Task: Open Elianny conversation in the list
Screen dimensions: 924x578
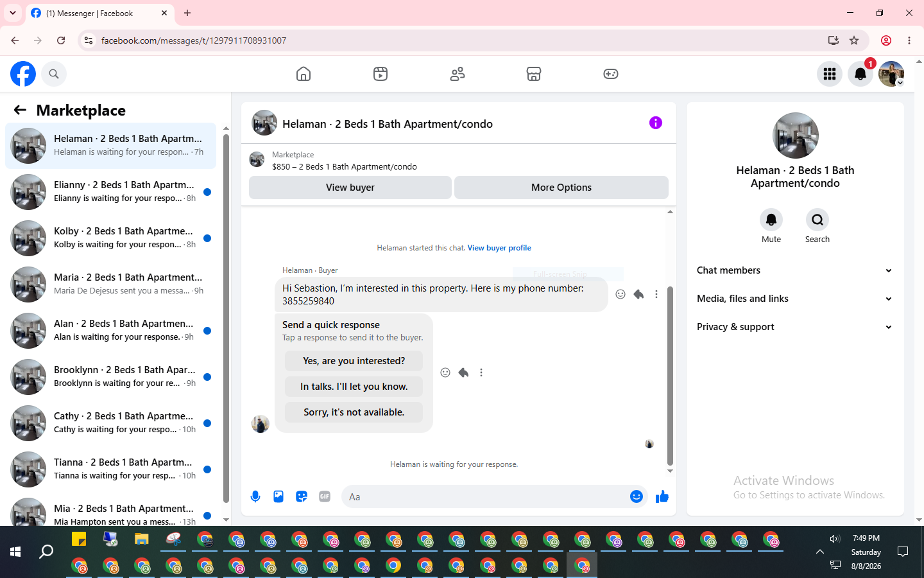Action: pos(110,192)
